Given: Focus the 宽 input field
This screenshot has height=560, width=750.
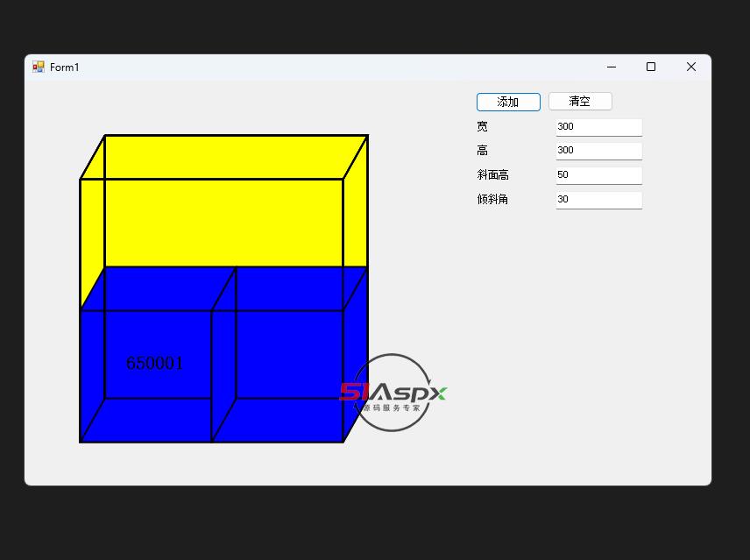Looking at the screenshot, I should 598,127.
